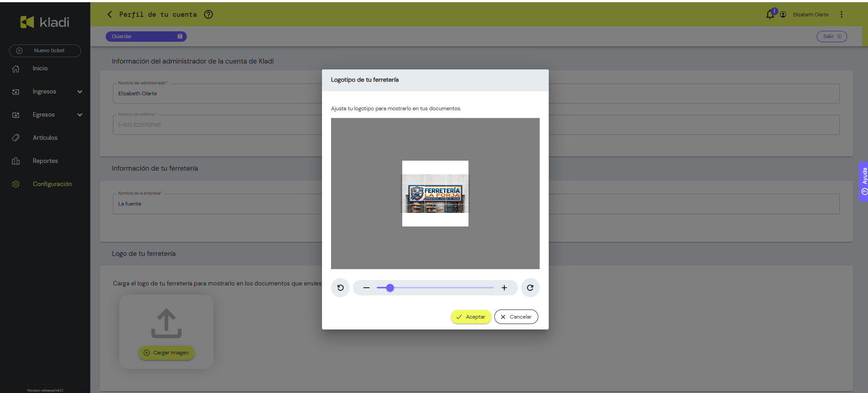
Task: Click the administrator information section heading
Action: (x=193, y=61)
